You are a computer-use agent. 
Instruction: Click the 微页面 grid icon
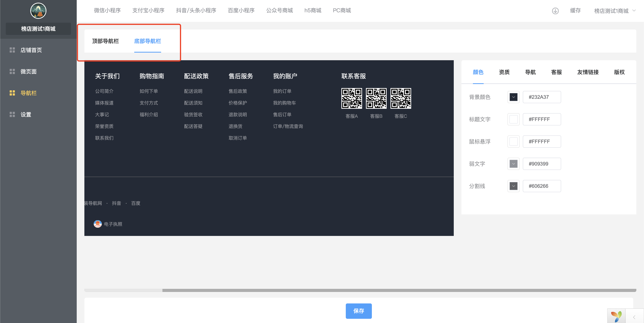pyautogui.click(x=12, y=72)
